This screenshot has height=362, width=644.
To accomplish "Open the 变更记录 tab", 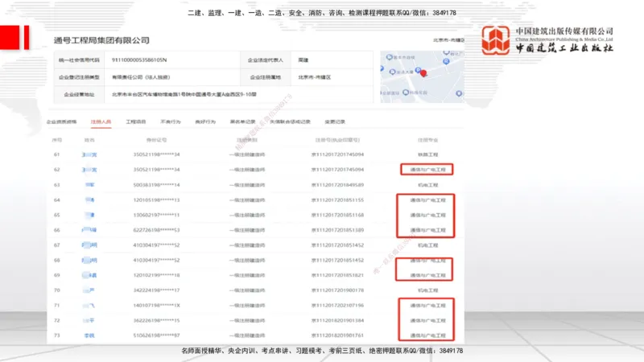I will pos(335,122).
